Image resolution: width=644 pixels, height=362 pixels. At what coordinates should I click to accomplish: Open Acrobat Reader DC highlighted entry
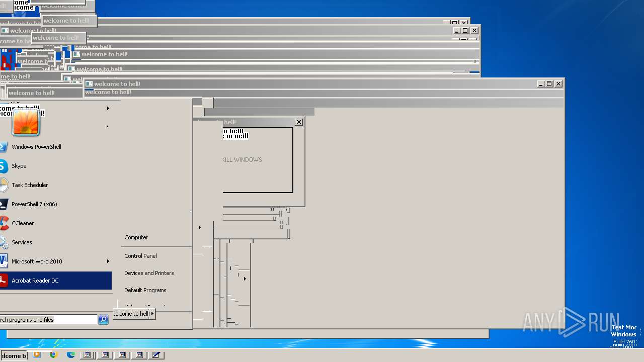tap(55, 281)
